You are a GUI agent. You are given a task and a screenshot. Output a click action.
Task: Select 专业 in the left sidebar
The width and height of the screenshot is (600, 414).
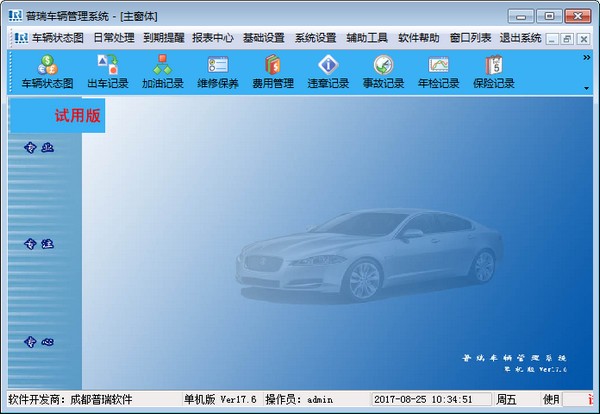coord(39,147)
